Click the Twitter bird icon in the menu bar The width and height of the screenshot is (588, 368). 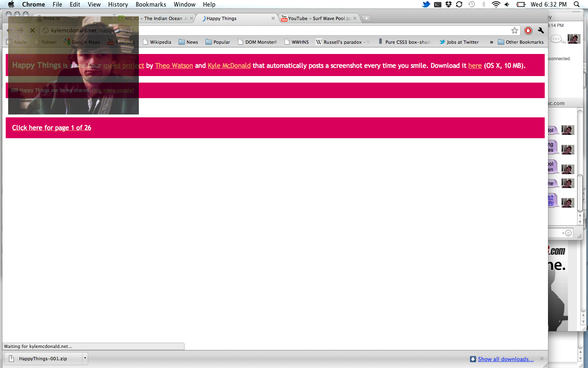coord(426,4)
